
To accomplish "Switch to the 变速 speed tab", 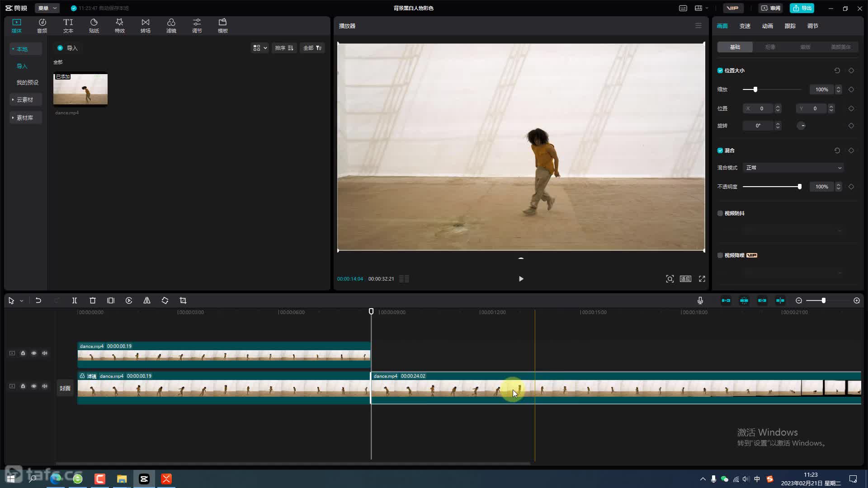I will coord(745,26).
